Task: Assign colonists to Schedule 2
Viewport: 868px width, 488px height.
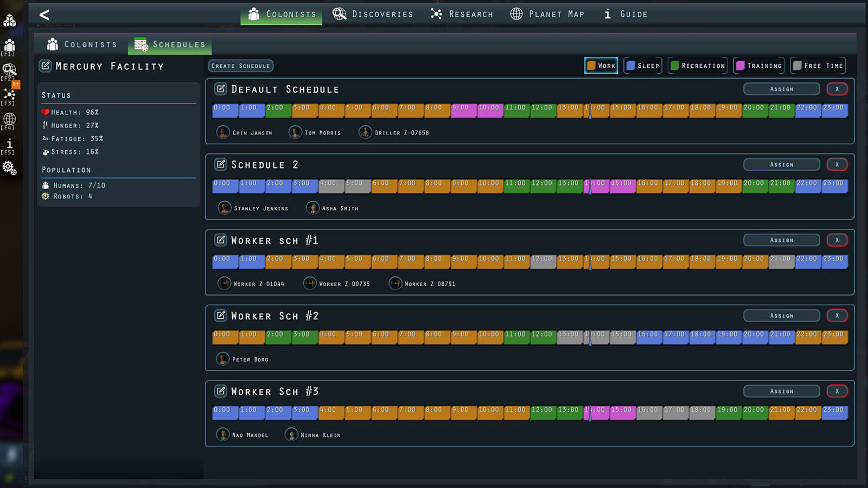Action: [782, 164]
